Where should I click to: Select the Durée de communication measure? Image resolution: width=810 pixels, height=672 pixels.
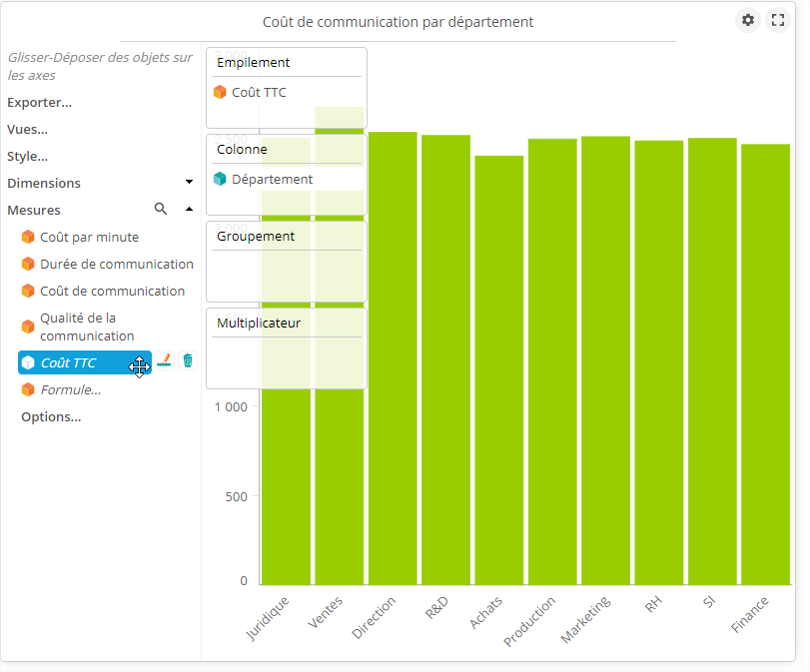point(116,265)
